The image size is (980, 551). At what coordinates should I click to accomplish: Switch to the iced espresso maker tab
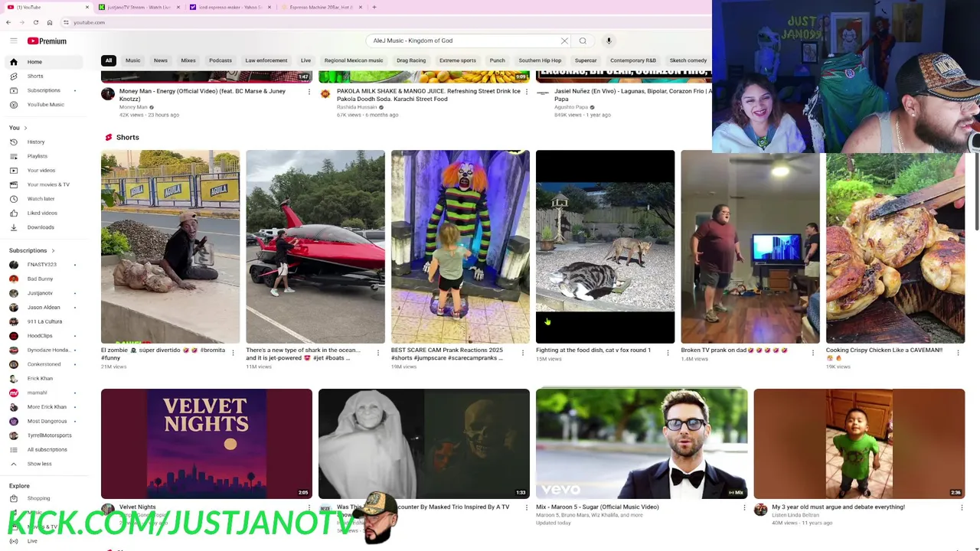pyautogui.click(x=230, y=7)
